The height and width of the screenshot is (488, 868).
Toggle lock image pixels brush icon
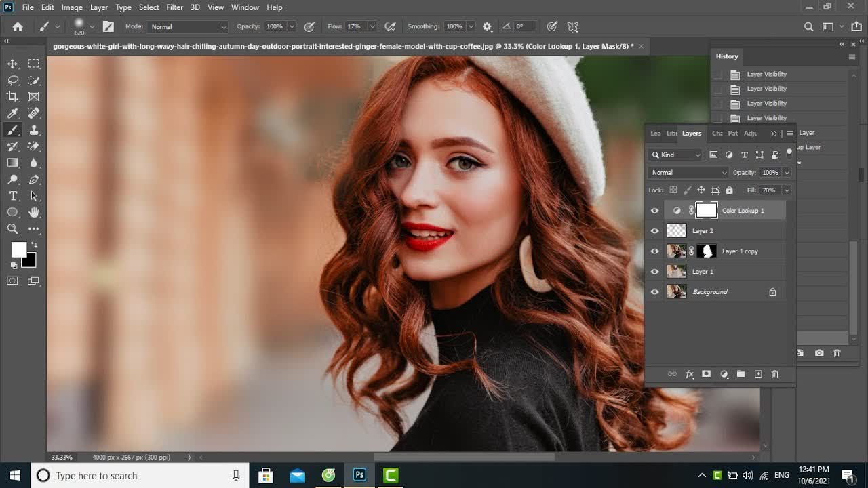(687, 190)
